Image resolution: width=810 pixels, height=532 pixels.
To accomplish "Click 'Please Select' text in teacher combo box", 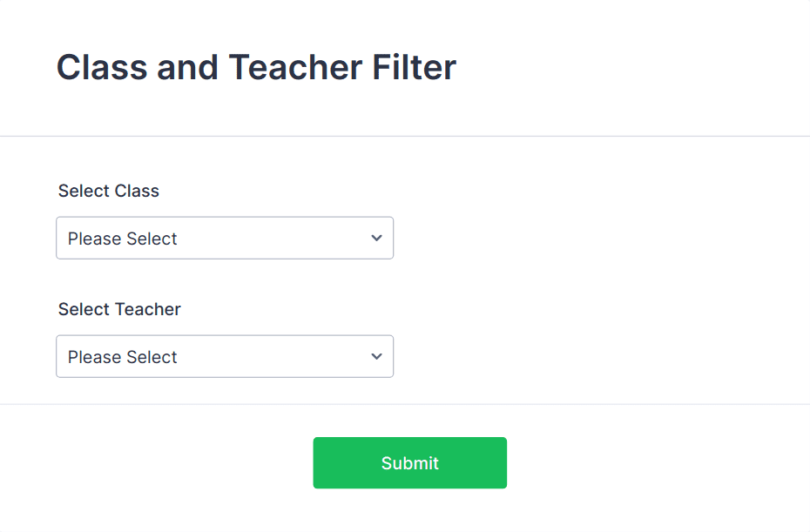I will coord(123,357).
